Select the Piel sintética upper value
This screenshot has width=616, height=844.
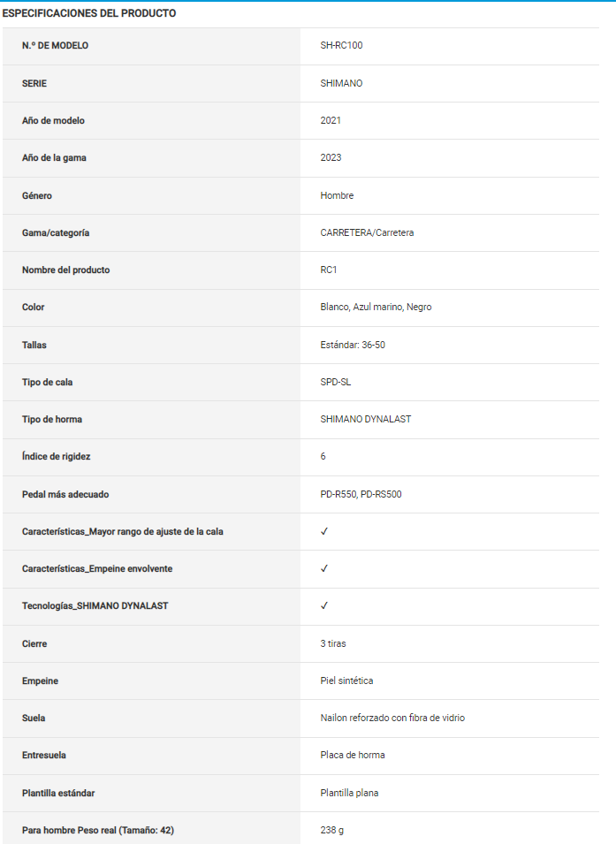pos(346,681)
